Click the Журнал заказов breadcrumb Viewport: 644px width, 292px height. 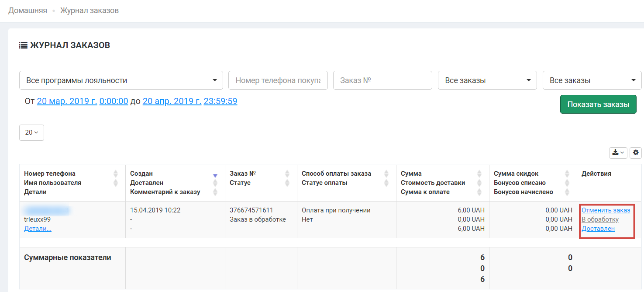point(89,10)
